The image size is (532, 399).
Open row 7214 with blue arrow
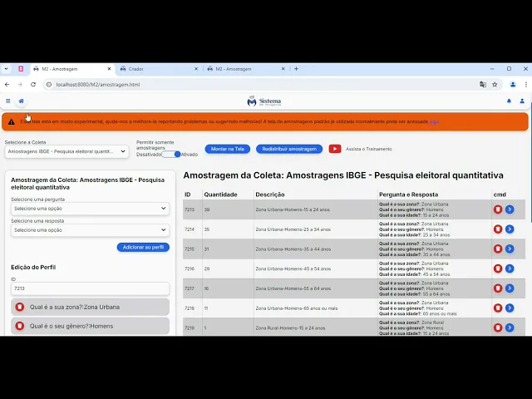(510, 229)
